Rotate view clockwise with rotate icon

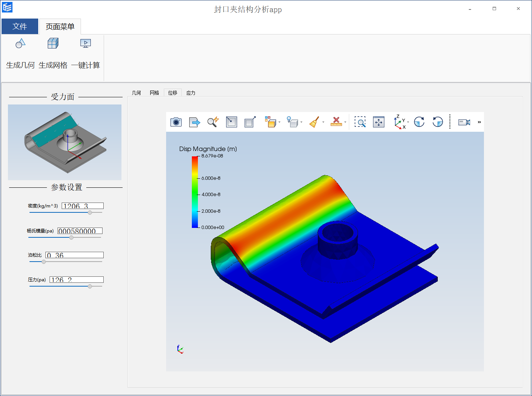419,122
